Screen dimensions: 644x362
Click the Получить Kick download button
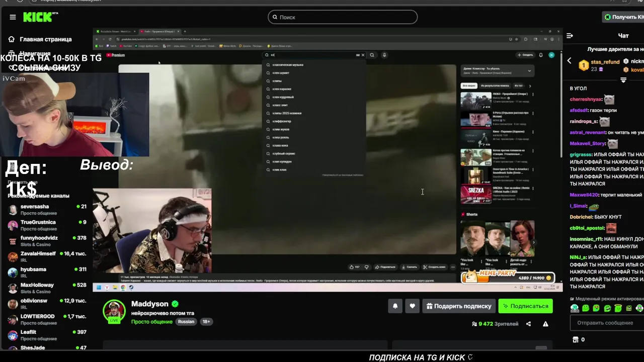624,17
